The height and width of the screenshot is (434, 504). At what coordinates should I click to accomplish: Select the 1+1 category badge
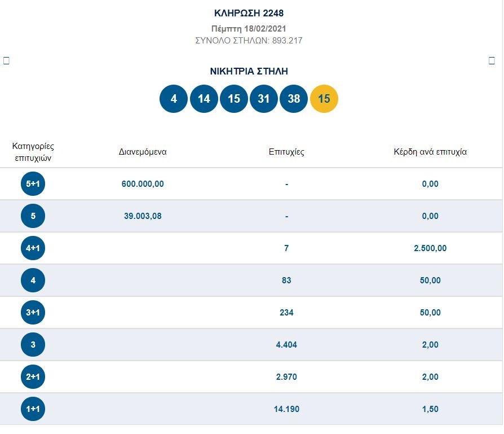click(33, 409)
